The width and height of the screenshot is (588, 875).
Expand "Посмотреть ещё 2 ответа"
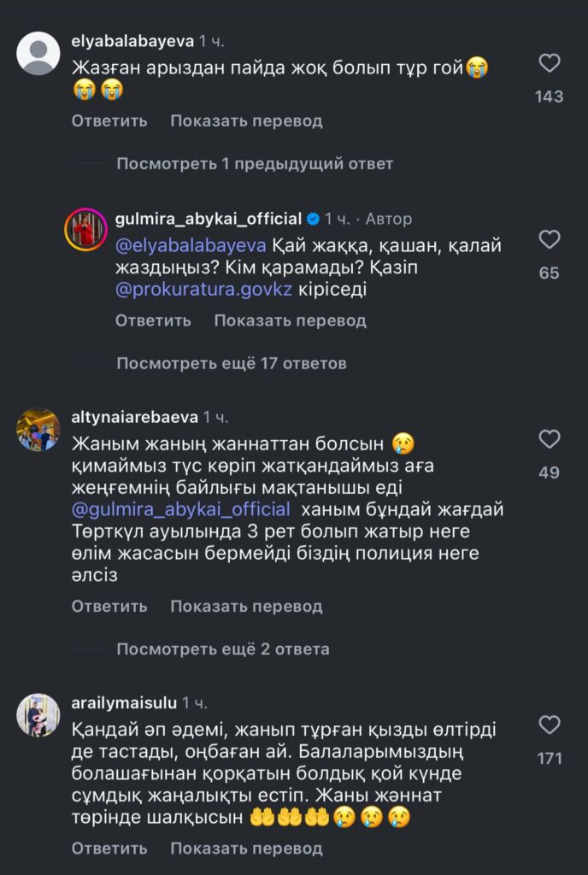(x=223, y=649)
